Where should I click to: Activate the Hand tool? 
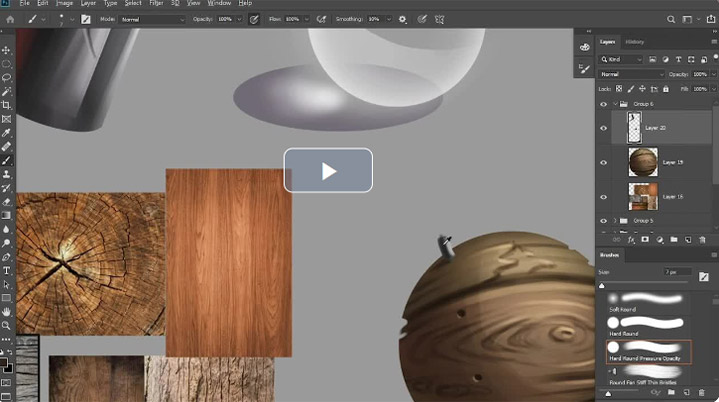tap(6, 312)
